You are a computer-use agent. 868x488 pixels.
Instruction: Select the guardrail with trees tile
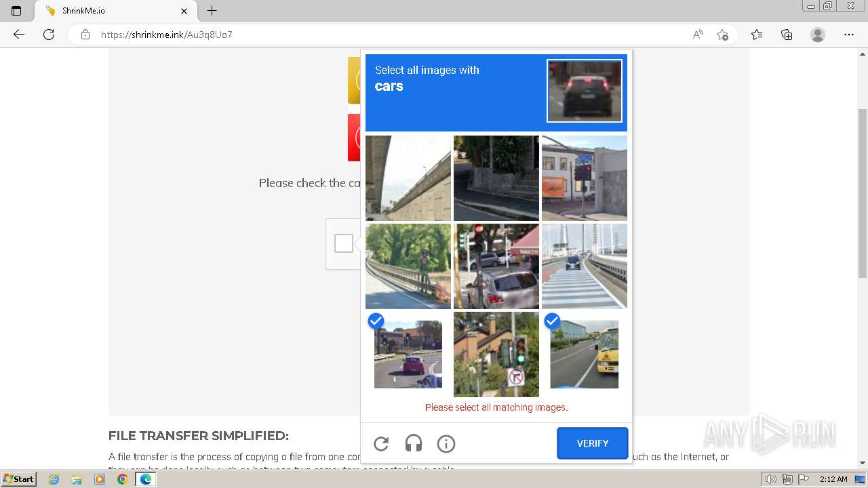tap(408, 266)
